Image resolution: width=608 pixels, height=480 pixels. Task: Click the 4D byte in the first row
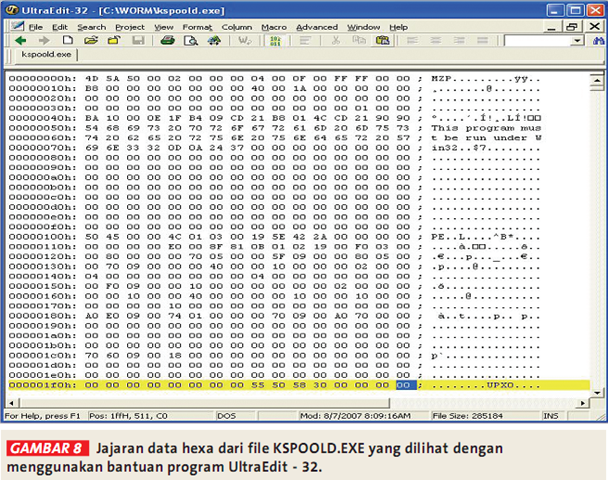point(92,79)
